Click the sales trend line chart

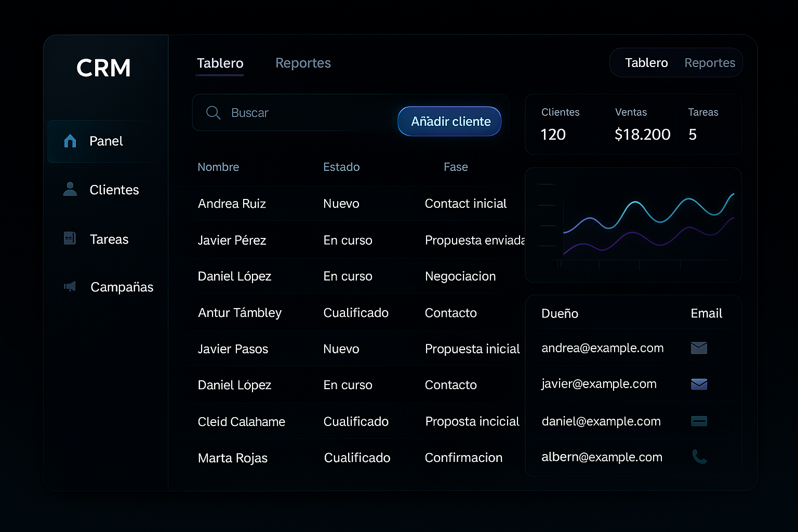(x=634, y=223)
